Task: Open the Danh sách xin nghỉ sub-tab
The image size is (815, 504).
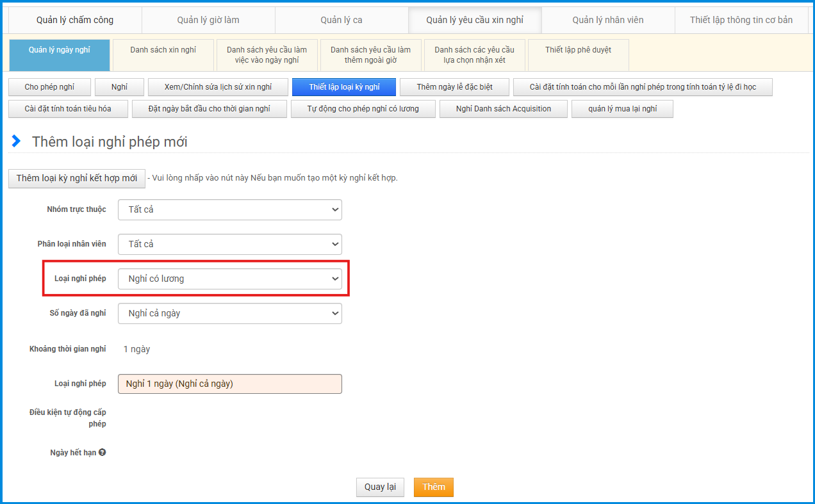Action: click(x=163, y=50)
